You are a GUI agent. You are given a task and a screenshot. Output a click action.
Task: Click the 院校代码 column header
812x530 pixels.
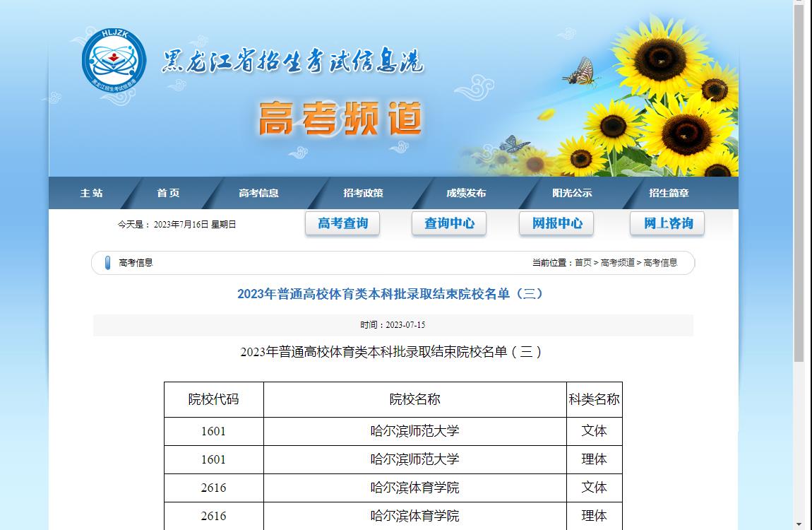[213, 399]
